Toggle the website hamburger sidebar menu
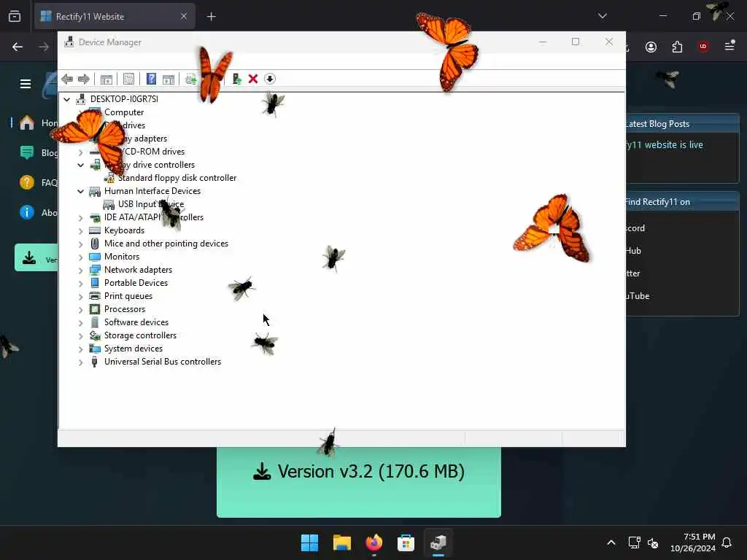Image resolution: width=747 pixels, height=560 pixels. click(x=26, y=85)
